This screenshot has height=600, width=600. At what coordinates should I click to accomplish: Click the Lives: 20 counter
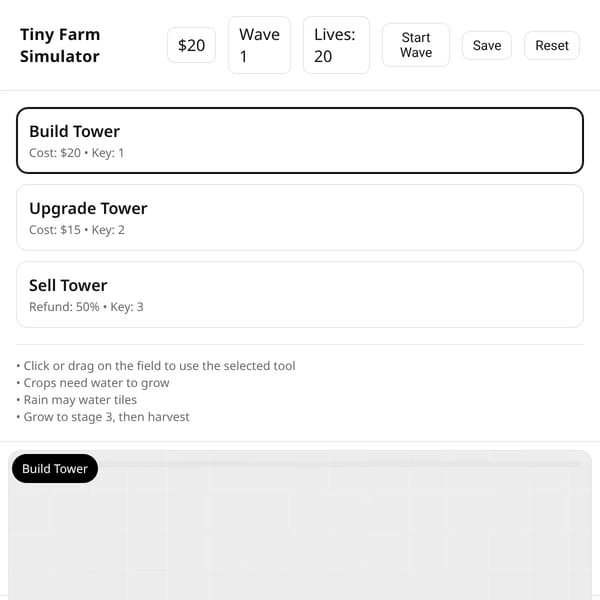point(336,45)
